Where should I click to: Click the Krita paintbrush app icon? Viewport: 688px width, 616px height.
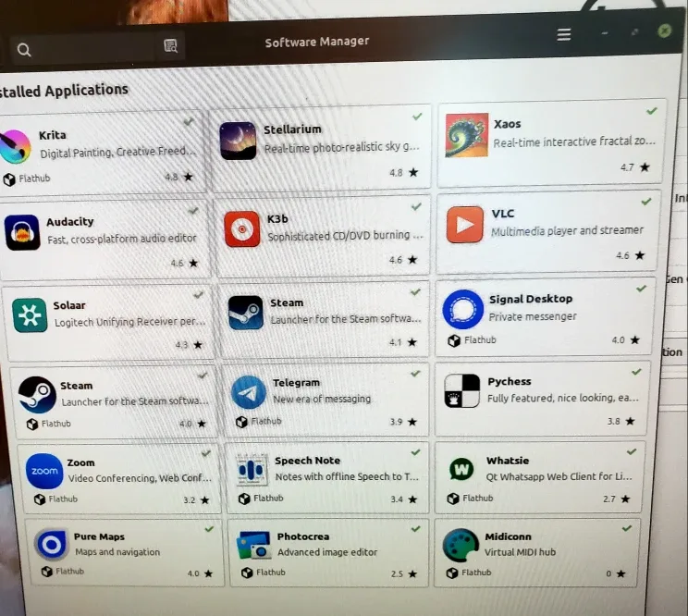tap(14, 145)
